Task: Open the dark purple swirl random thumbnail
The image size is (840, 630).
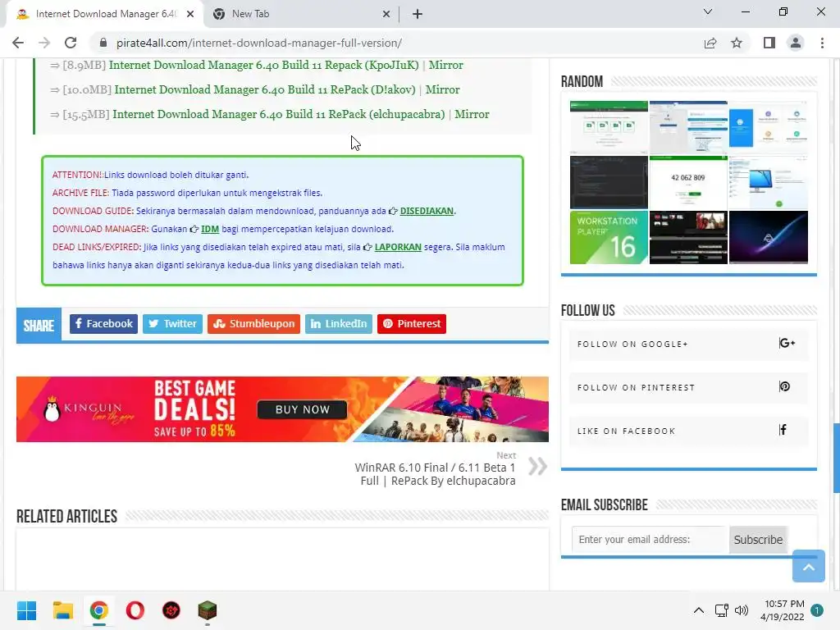Action: pyautogui.click(x=768, y=237)
